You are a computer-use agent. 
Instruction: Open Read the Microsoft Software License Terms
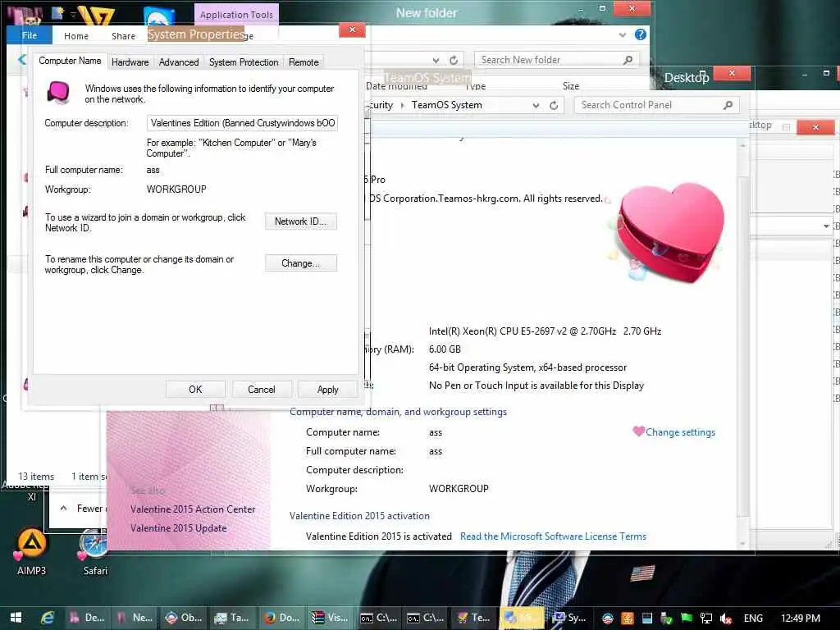(x=553, y=536)
